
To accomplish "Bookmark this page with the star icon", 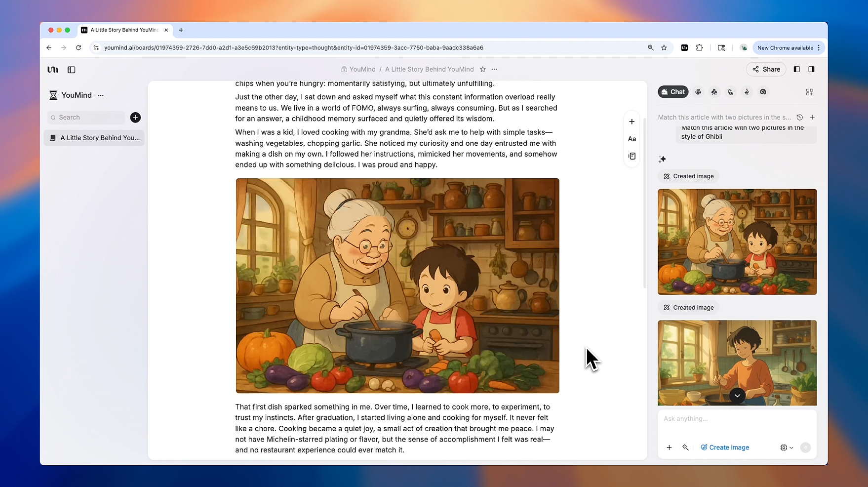I will tap(664, 48).
